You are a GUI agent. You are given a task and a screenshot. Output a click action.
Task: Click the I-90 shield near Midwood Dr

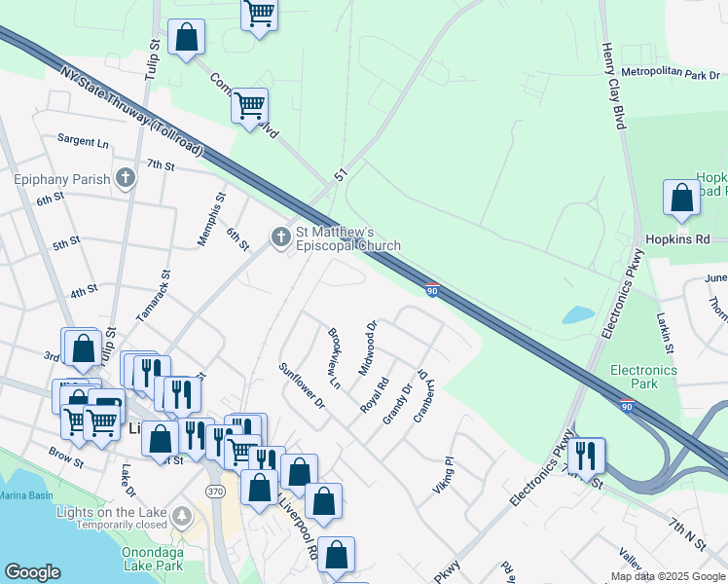432,289
